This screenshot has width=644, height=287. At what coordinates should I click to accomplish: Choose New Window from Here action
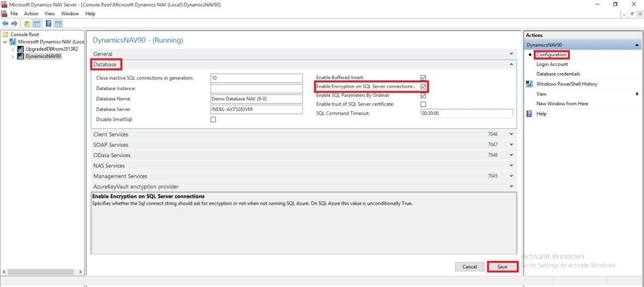point(562,104)
